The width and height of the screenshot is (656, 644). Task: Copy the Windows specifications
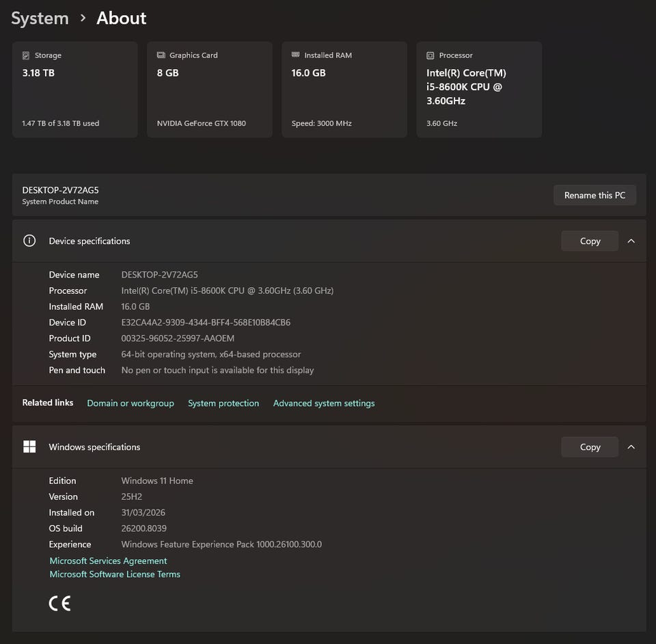tap(590, 446)
